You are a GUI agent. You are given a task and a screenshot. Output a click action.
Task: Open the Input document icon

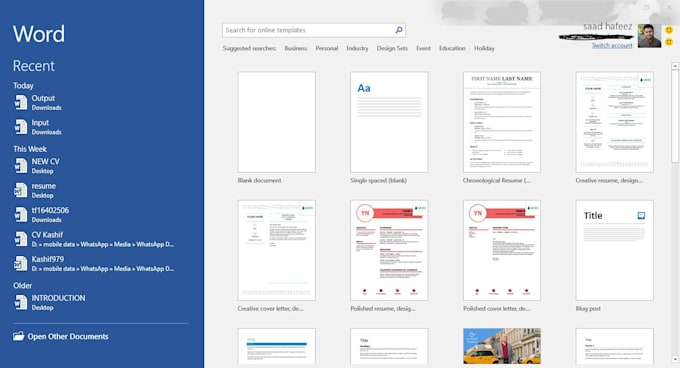(x=21, y=127)
